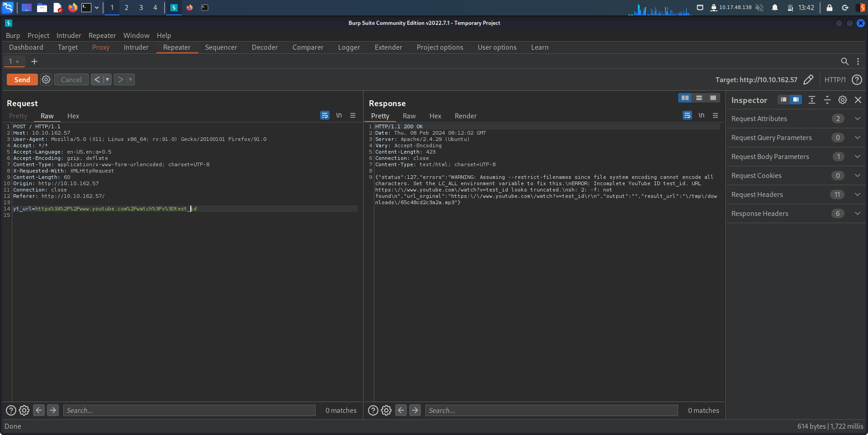Switch to combined tabbed request/response layout
This screenshot has height=435, width=868.
(x=713, y=98)
